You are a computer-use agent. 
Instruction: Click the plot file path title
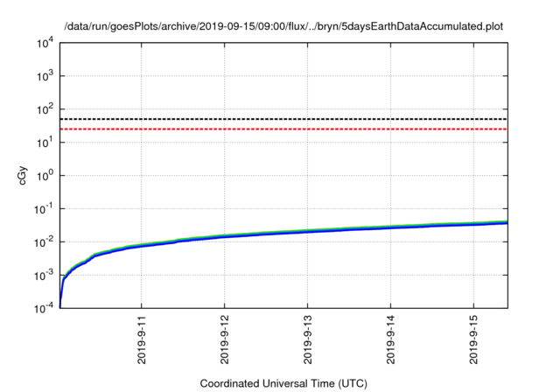[283, 26]
